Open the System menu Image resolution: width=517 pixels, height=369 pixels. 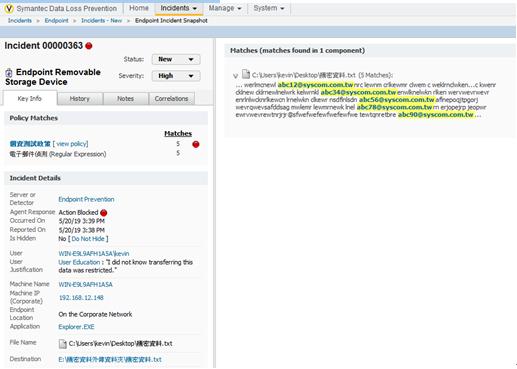(x=269, y=8)
